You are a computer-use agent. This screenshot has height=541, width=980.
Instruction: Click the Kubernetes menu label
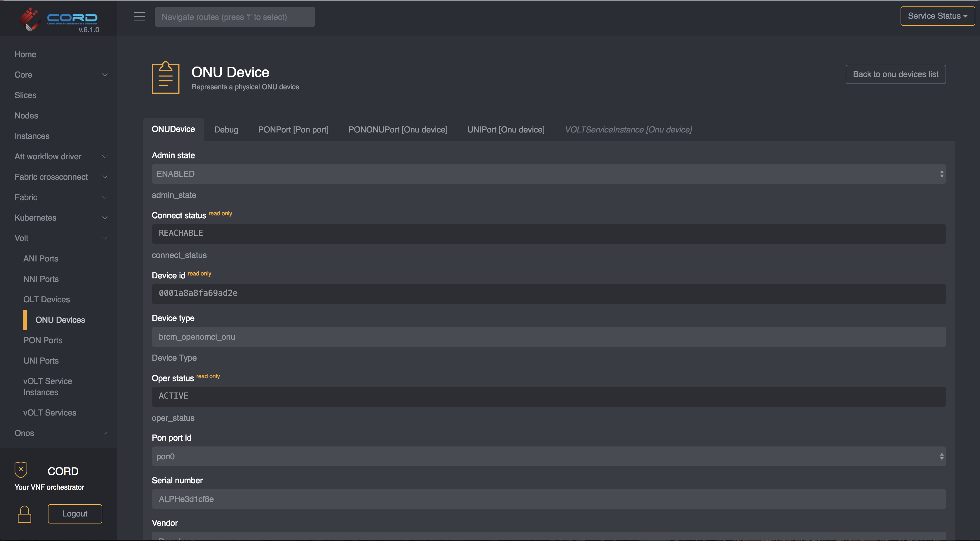pyautogui.click(x=35, y=218)
